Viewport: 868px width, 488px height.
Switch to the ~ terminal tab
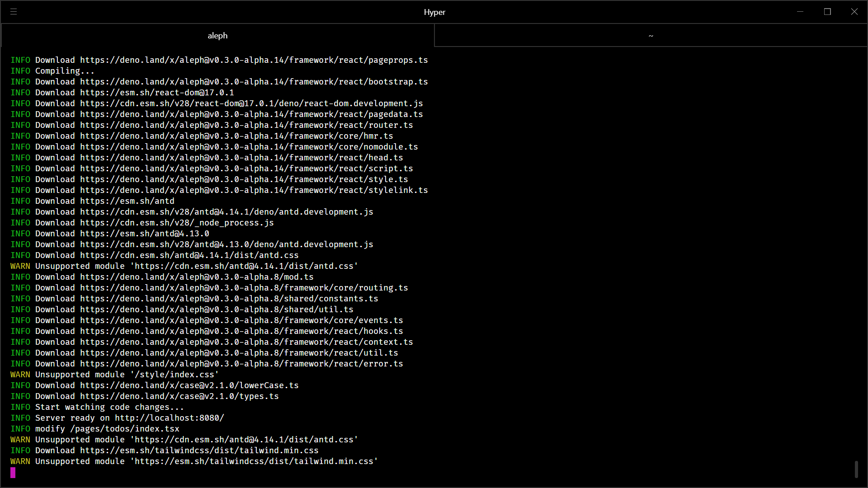pos(651,35)
